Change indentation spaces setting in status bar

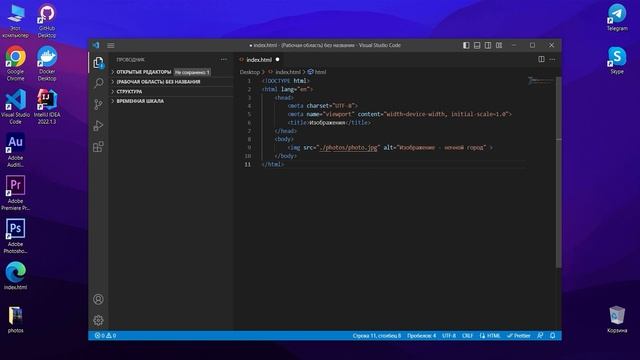(x=421, y=336)
